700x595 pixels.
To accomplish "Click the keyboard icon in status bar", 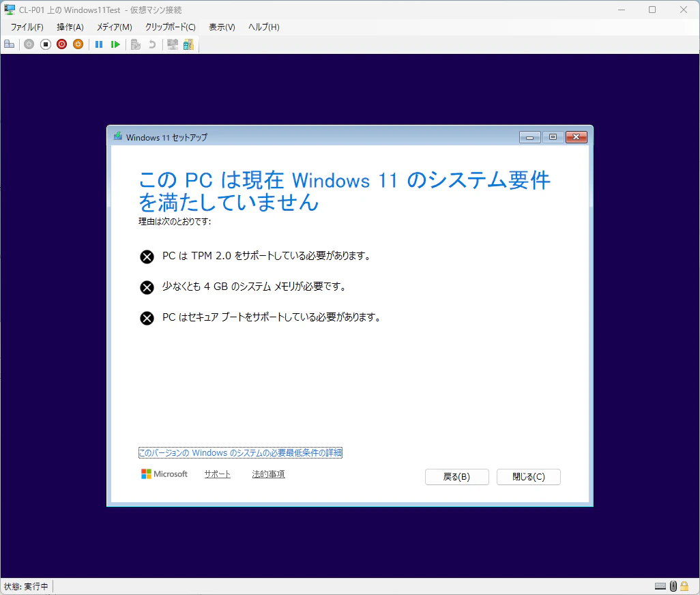I will (660, 586).
